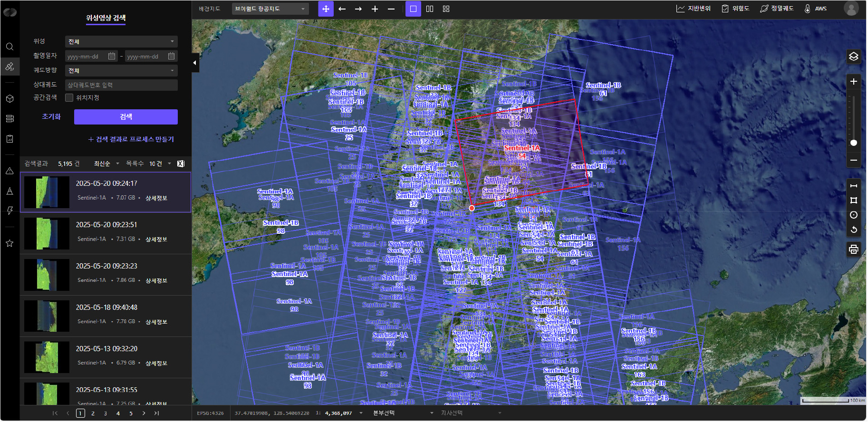Click the 초기화 reset button

pos(51,117)
